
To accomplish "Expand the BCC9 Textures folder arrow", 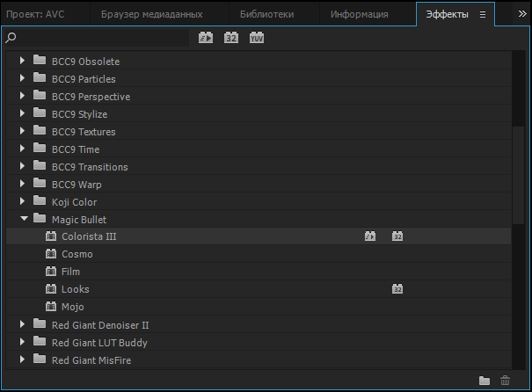I will click(x=22, y=131).
